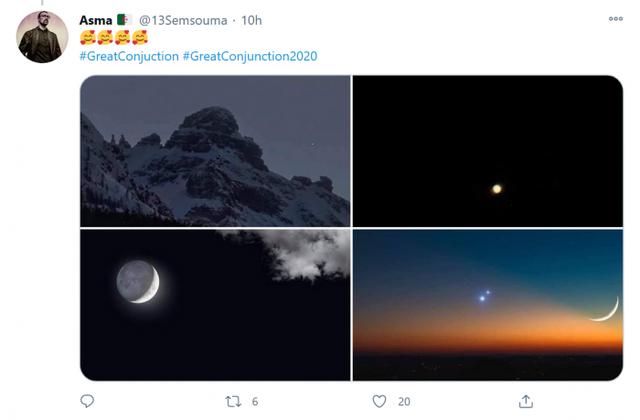
Task: Like the tweet with the heart icon
Action: point(379,401)
